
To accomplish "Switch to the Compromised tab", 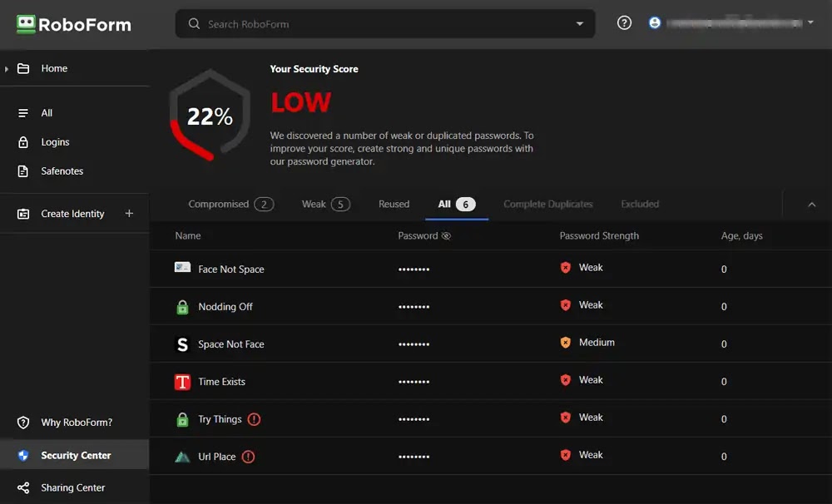I will point(230,205).
